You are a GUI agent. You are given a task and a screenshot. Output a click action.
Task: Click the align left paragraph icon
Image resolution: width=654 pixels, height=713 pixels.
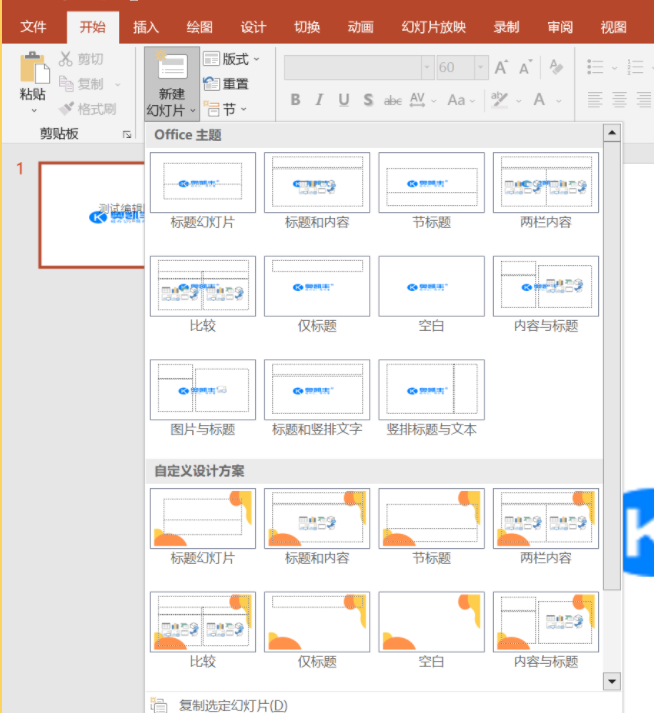pyautogui.click(x=595, y=100)
